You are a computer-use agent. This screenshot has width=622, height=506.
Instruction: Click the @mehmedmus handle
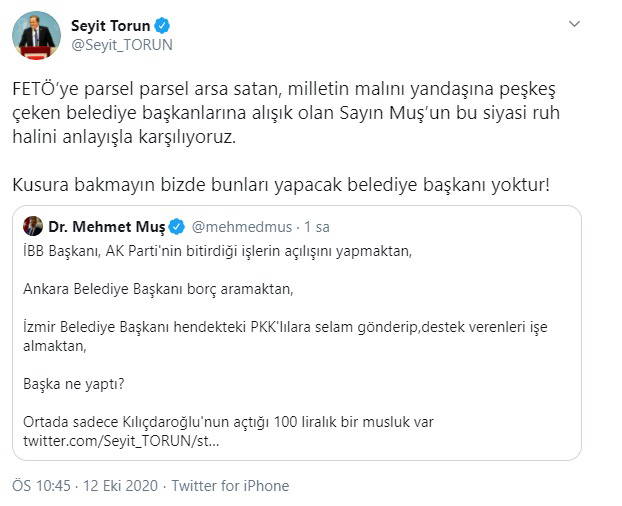click(232, 226)
